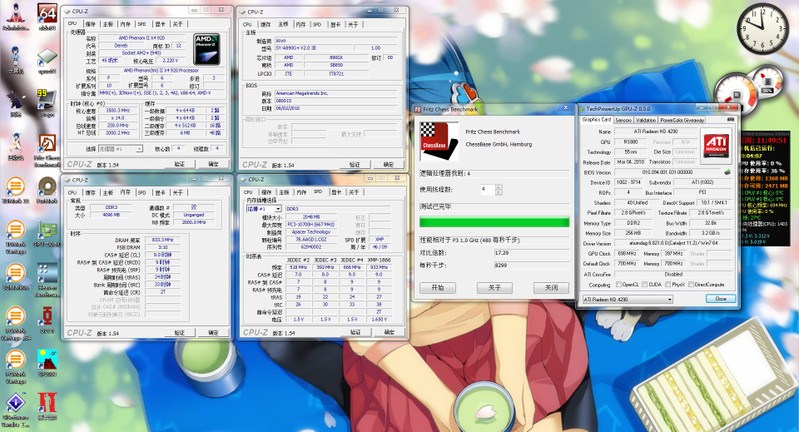Open 关于 tab in the AMD Phenom CPU-Z window
Screen dimensions: 799x432
(177, 24)
